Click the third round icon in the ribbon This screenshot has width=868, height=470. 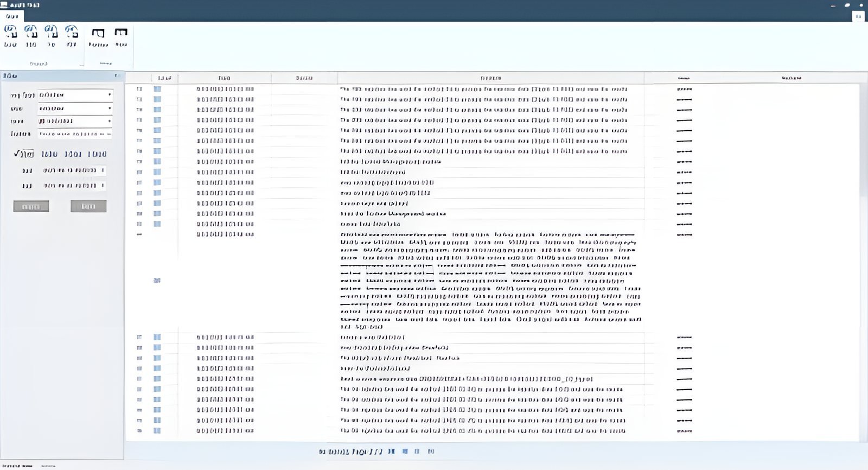(51, 31)
